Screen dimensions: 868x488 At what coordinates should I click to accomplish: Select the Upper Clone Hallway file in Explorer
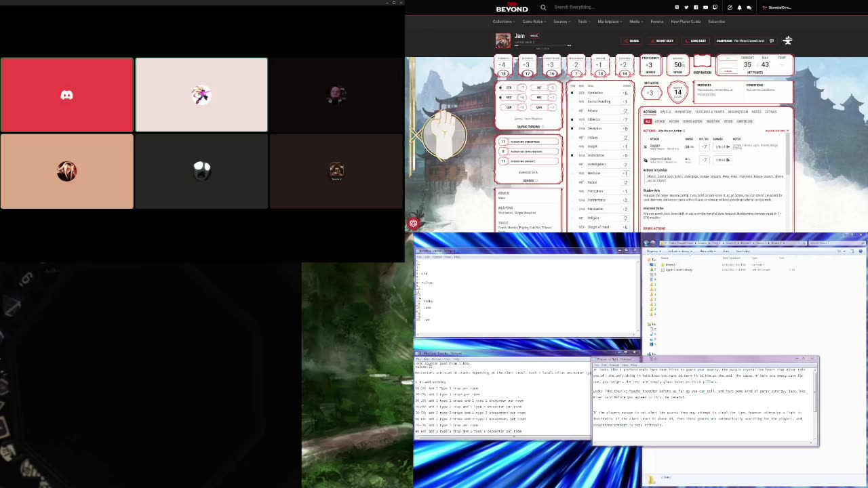[x=678, y=270]
